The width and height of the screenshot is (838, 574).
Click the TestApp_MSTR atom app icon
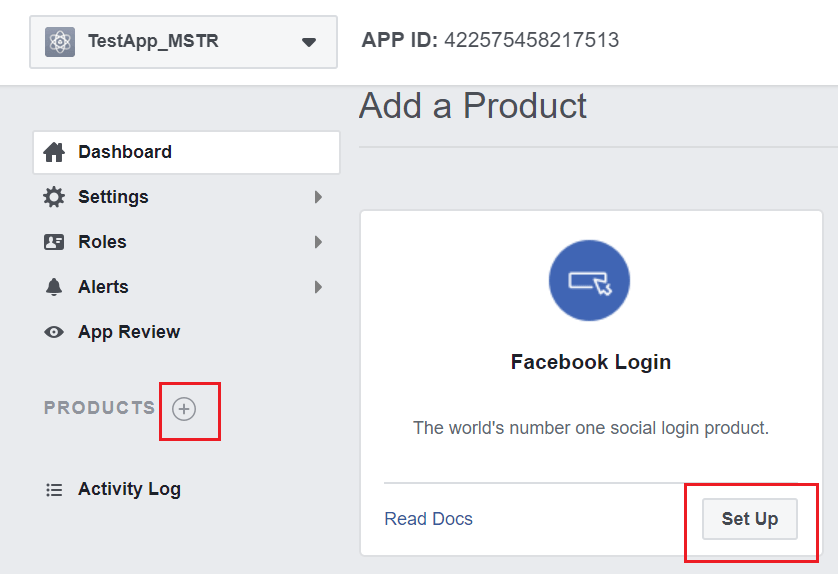[x=60, y=42]
